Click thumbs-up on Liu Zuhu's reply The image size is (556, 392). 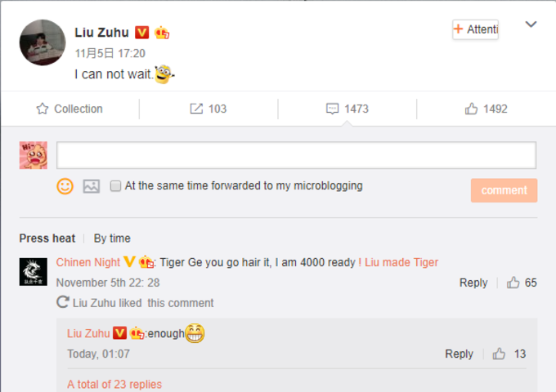click(x=500, y=354)
